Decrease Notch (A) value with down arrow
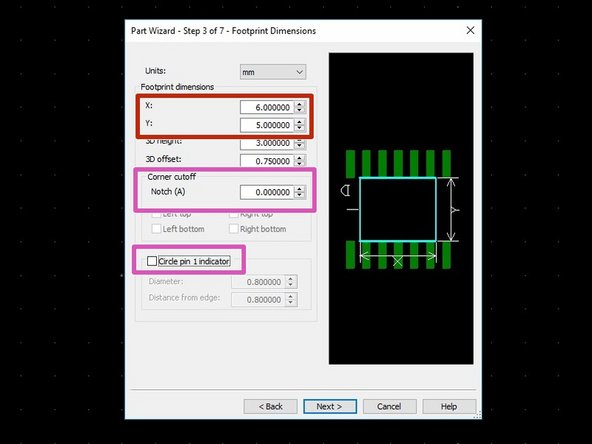 [x=299, y=195]
